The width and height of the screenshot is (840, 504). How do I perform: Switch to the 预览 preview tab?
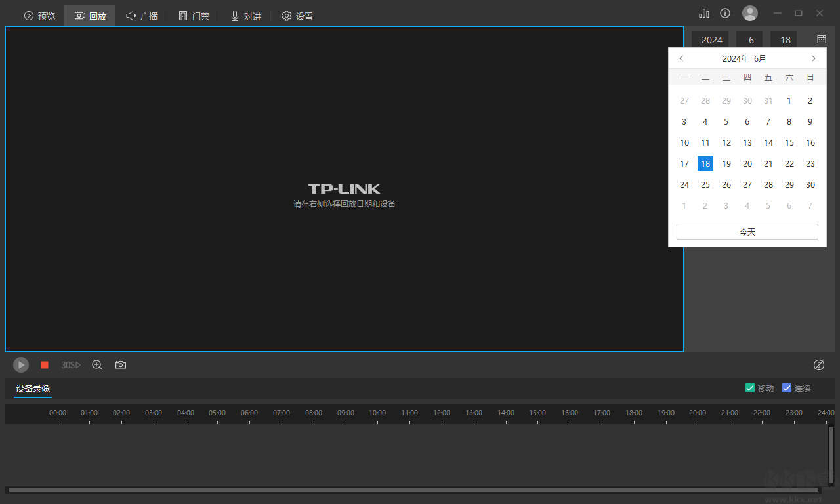tap(39, 16)
